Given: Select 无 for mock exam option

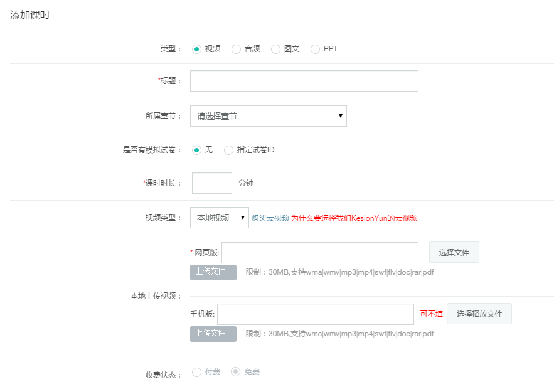Looking at the screenshot, I should tap(197, 150).
